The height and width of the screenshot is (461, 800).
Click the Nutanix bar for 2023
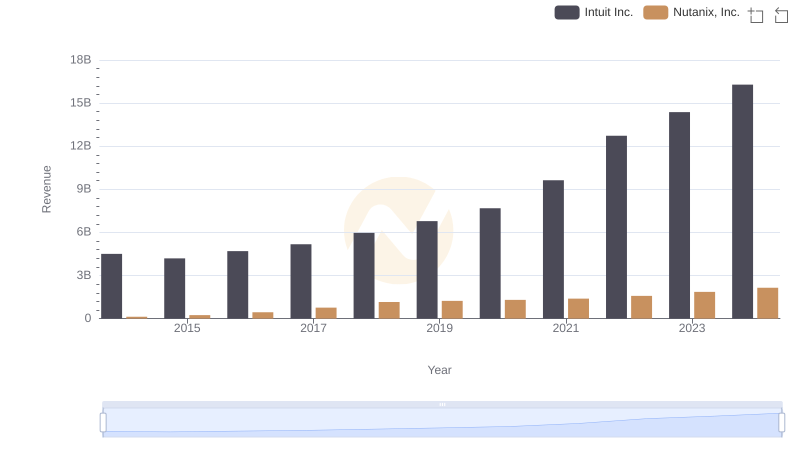tap(705, 305)
